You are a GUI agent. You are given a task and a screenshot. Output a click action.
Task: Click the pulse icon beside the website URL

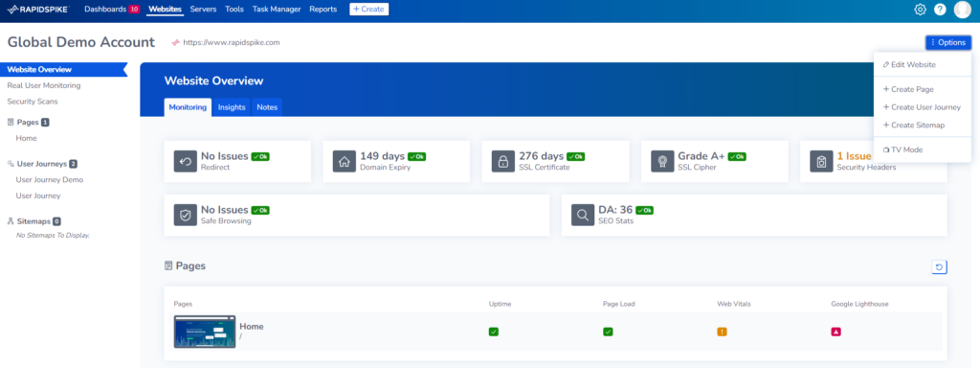176,42
